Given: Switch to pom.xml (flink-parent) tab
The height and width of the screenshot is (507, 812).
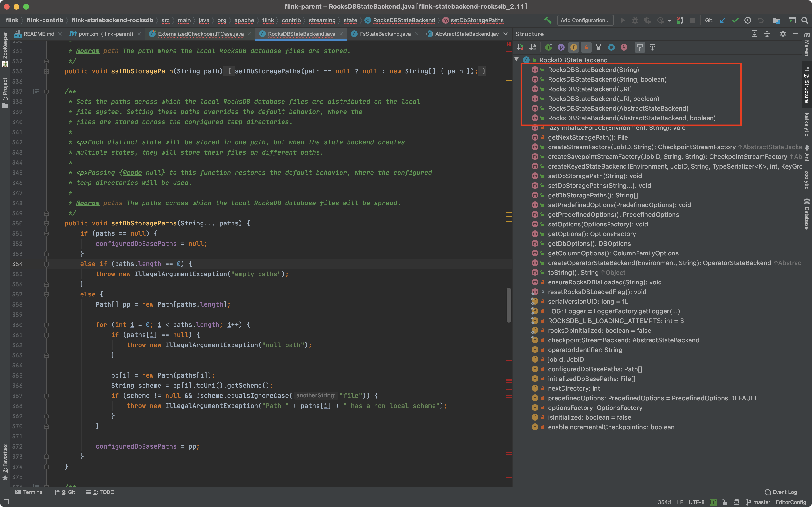Looking at the screenshot, I should [105, 34].
